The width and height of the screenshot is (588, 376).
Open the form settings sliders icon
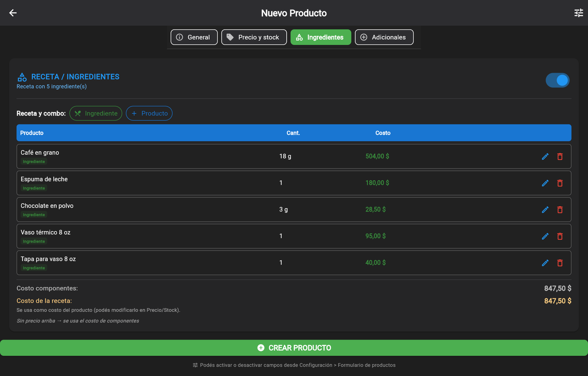point(579,13)
